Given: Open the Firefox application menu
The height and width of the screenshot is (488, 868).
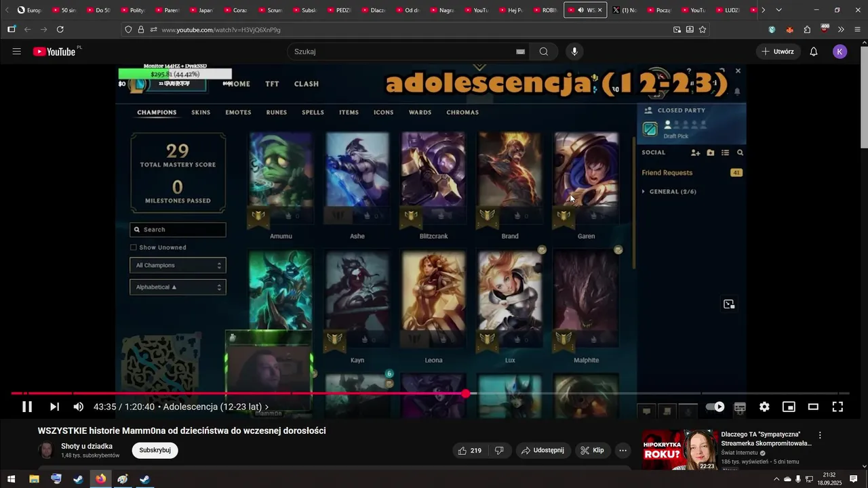Looking at the screenshot, I should click(858, 30).
